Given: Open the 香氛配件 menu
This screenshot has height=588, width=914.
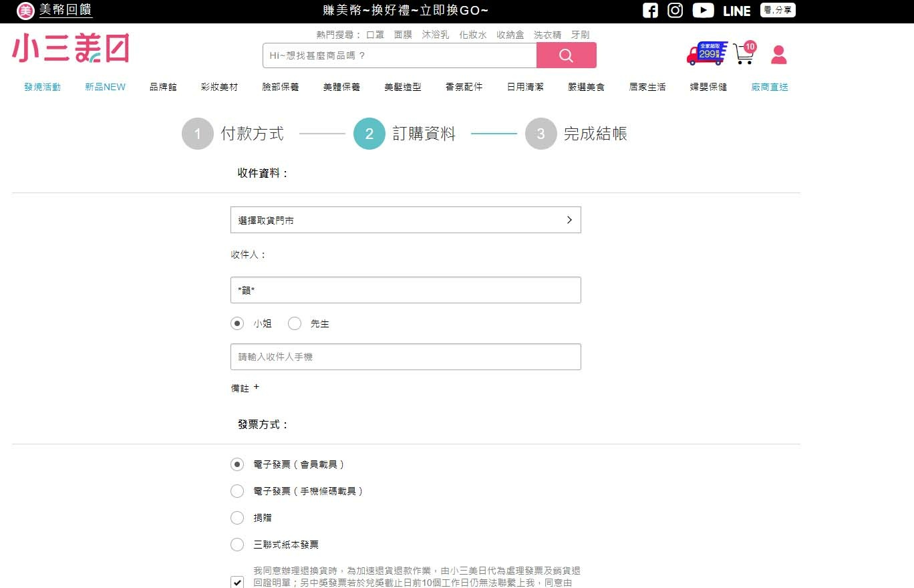Looking at the screenshot, I should coord(464,87).
